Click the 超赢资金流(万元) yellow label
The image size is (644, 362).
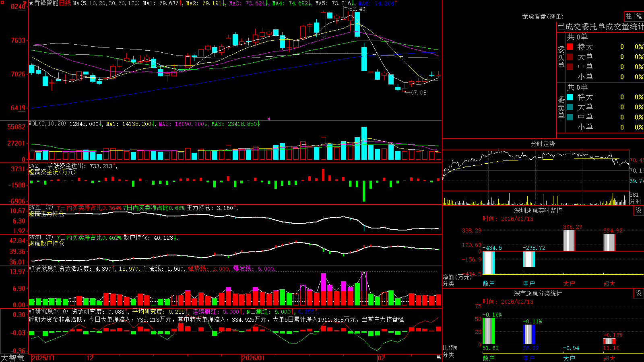point(52,172)
